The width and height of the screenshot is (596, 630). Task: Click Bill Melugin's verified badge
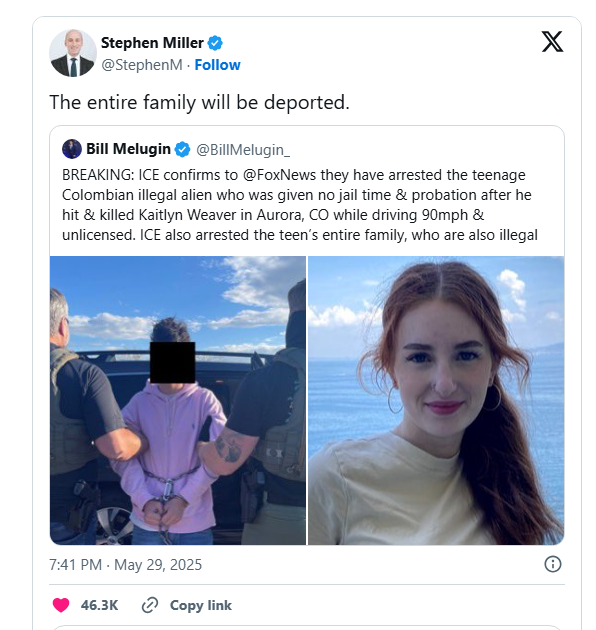(x=182, y=149)
